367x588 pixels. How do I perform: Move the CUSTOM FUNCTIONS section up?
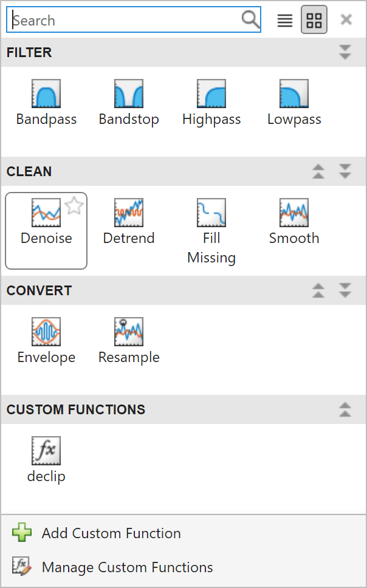pyautogui.click(x=345, y=409)
